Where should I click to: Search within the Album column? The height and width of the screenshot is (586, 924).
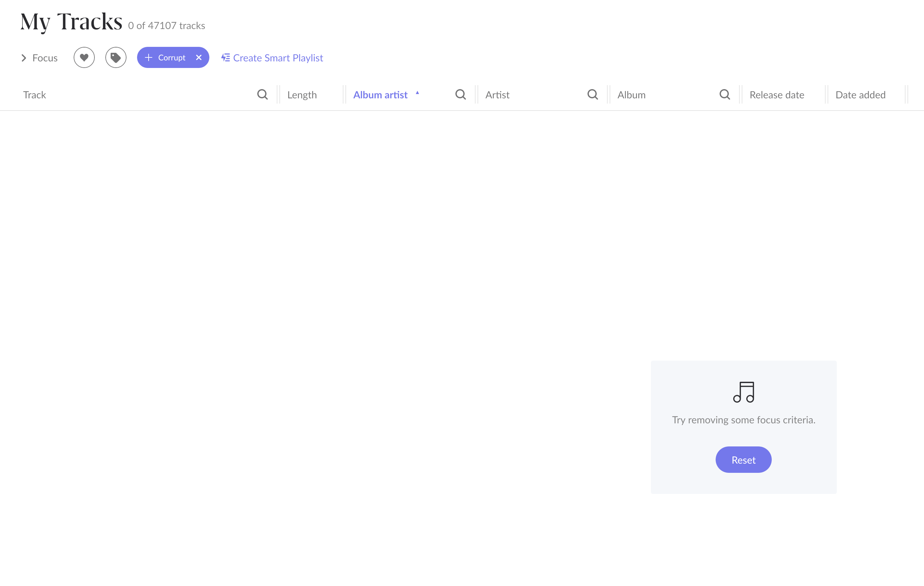click(725, 94)
